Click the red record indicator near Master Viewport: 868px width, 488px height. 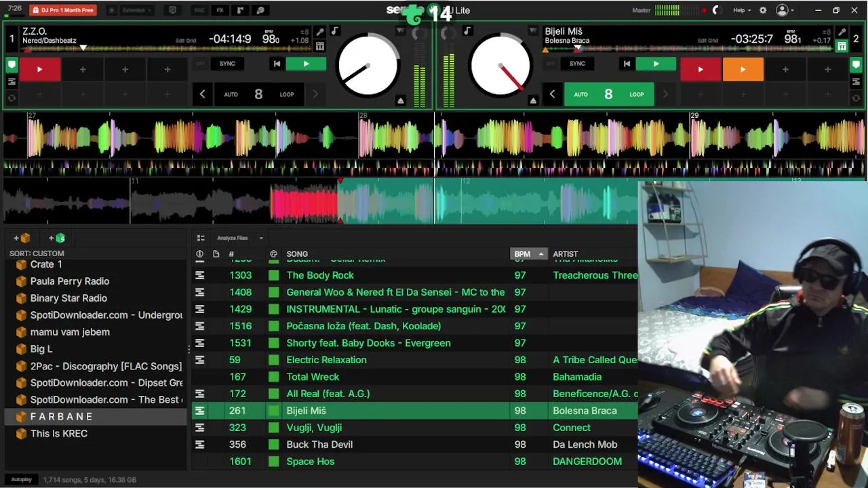point(704,10)
